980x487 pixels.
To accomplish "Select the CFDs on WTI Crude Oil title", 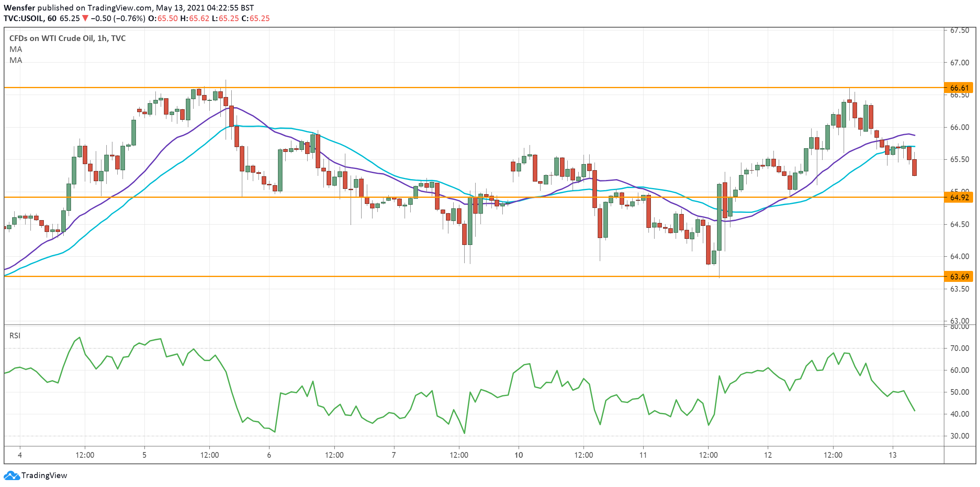I will click(67, 38).
